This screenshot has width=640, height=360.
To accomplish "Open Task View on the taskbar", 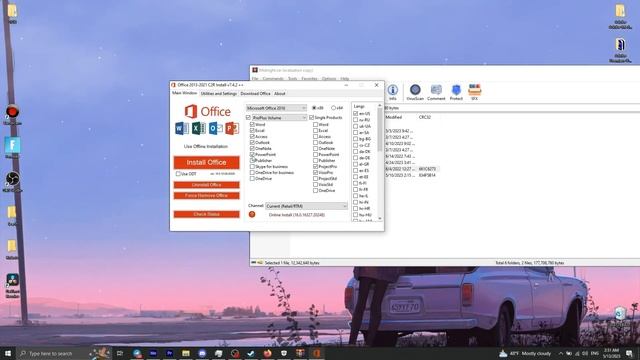I will (120, 353).
